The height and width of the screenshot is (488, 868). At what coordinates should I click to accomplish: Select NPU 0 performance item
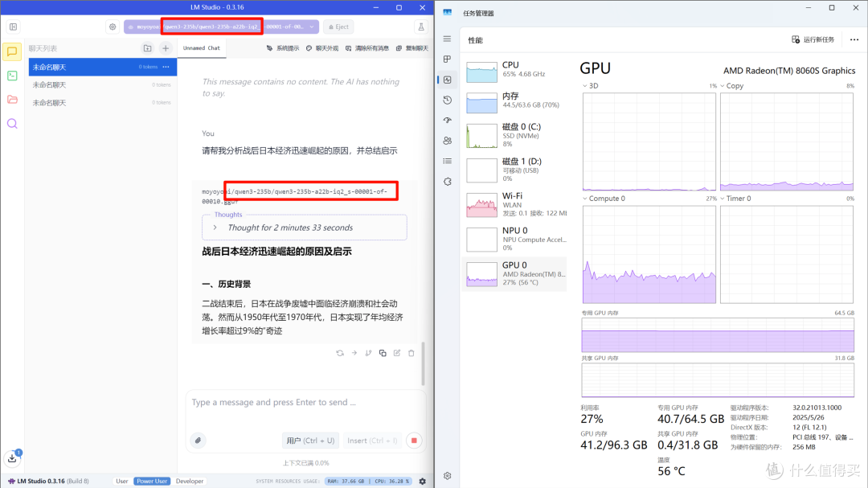[x=516, y=239]
